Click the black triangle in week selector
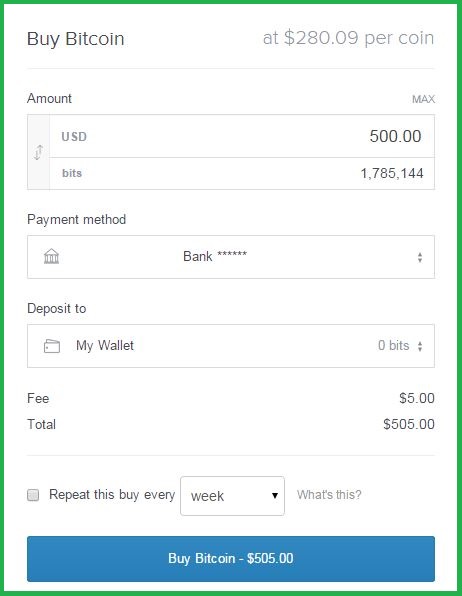The height and width of the screenshot is (596, 462). (275, 495)
